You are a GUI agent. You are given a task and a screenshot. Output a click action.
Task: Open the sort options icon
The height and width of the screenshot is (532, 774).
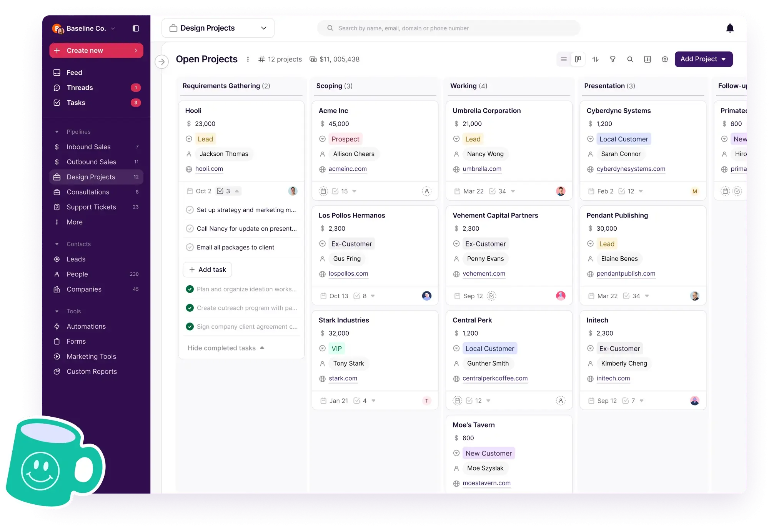(x=595, y=59)
